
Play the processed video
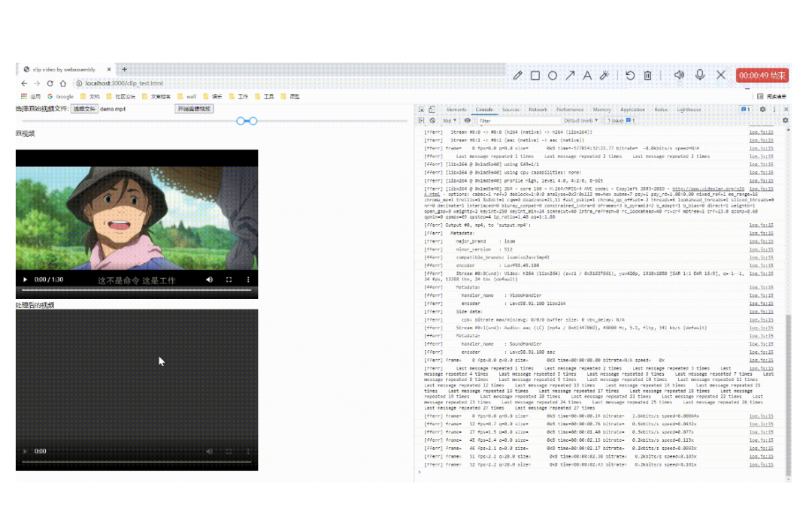pos(25,452)
